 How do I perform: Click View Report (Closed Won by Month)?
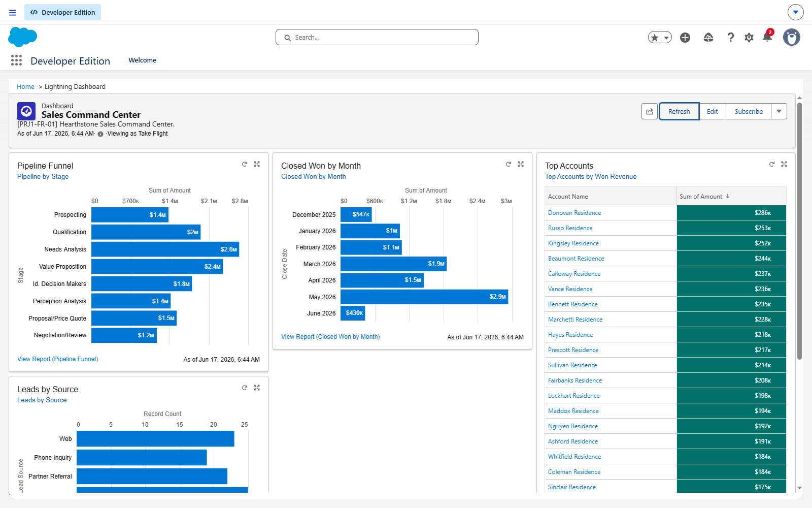[330, 337]
